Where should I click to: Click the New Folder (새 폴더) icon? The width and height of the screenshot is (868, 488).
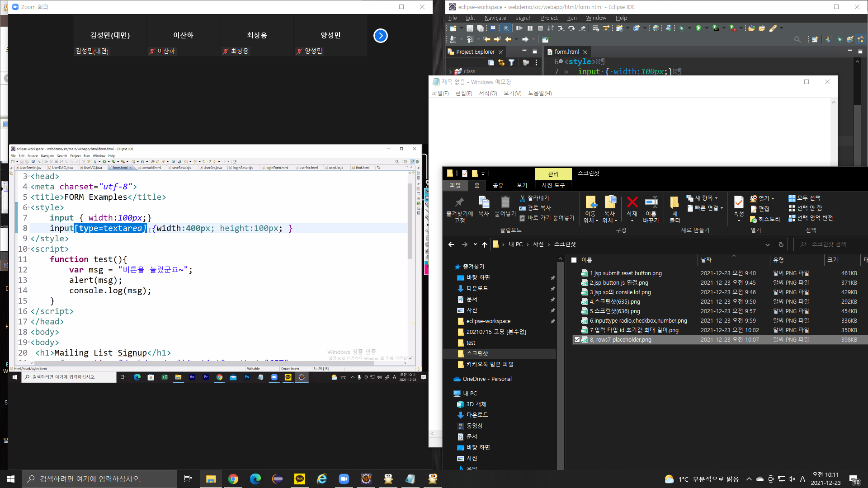[675, 203]
